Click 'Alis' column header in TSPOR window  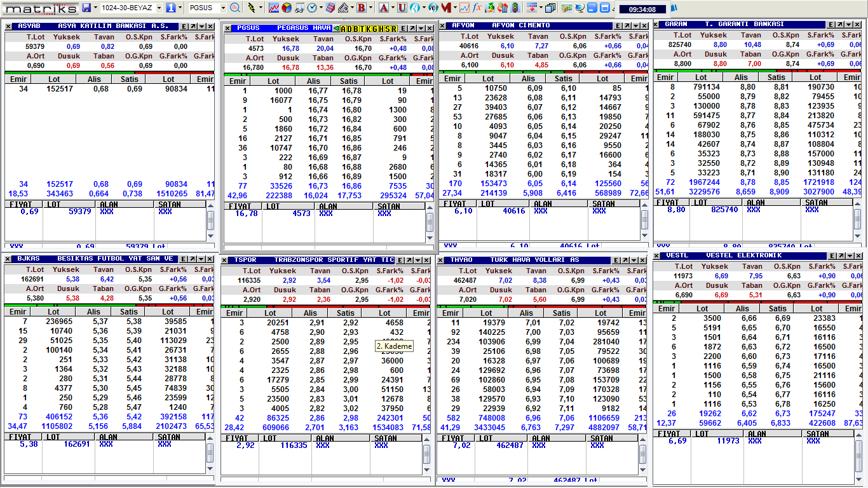click(310, 313)
